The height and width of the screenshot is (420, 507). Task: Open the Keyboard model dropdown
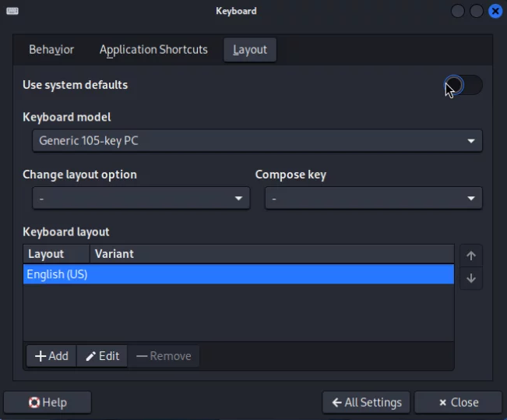click(x=257, y=141)
